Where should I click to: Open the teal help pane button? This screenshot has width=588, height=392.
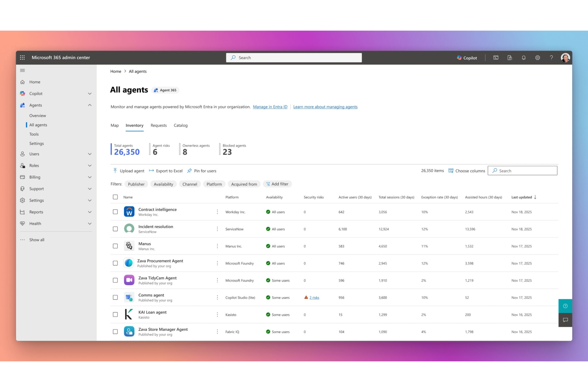(x=565, y=306)
